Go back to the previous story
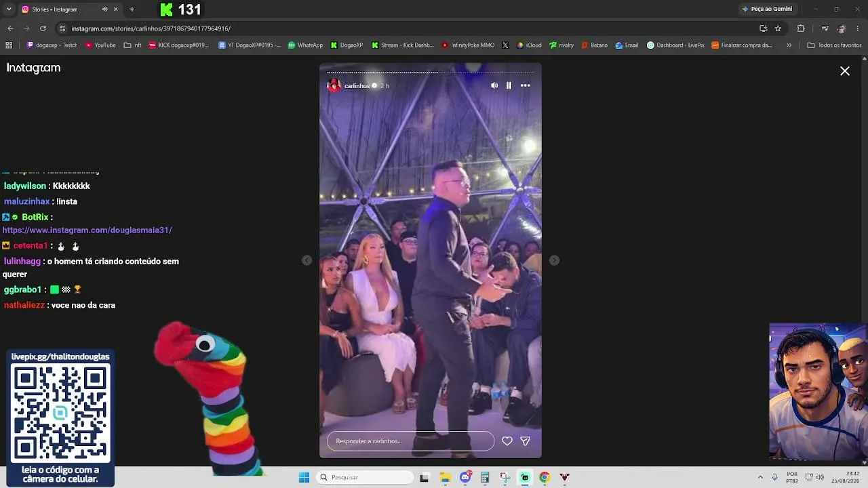The width and height of the screenshot is (868, 488). click(307, 260)
